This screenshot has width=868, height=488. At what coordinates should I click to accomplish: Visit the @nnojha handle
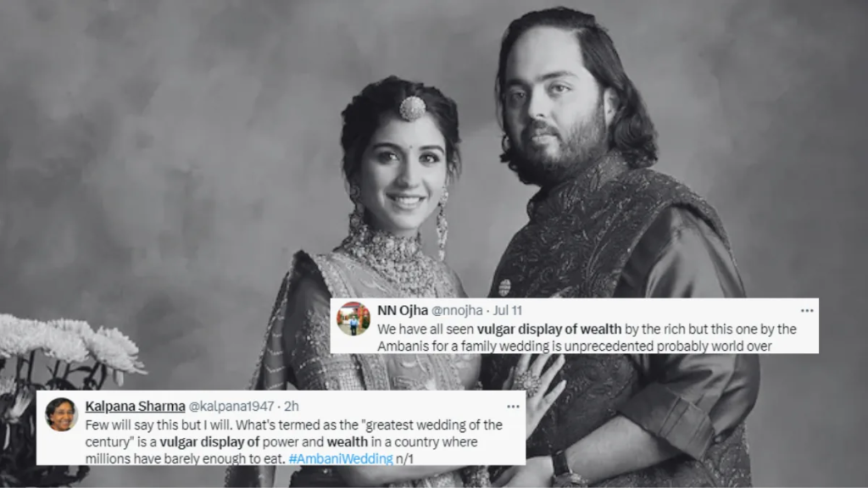click(x=457, y=310)
